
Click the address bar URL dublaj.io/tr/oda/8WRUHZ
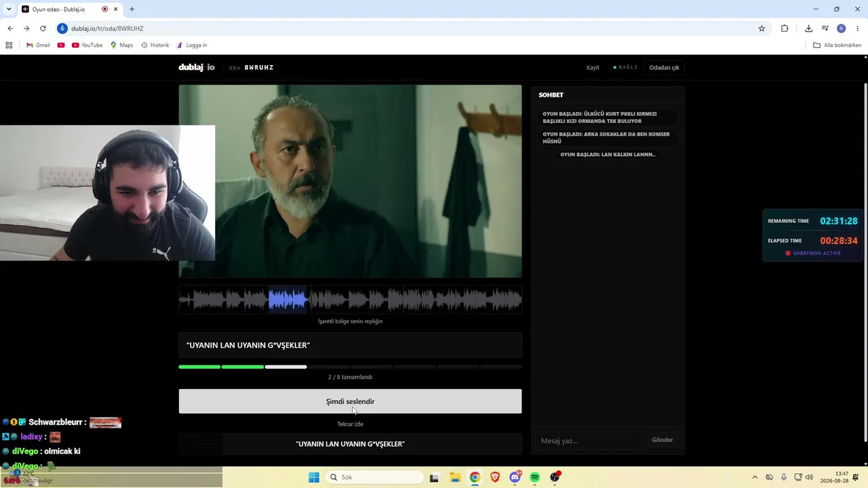107,28
